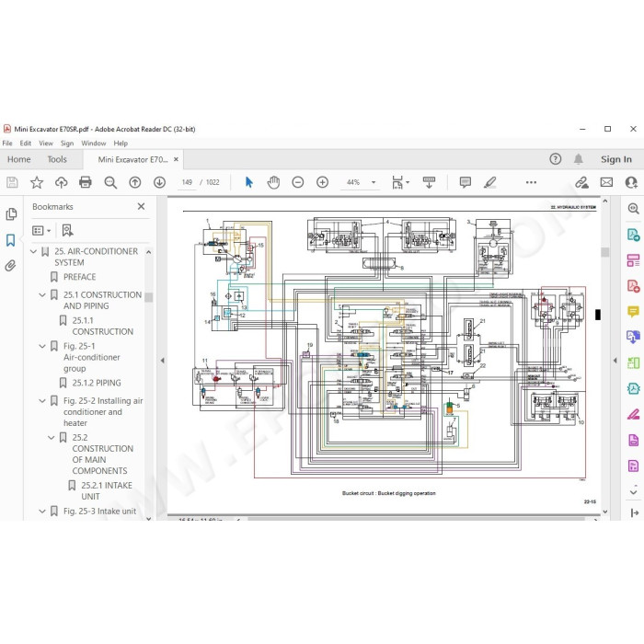Open more tools ellipsis
The image size is (644, 644).
(x=531, y=182)
